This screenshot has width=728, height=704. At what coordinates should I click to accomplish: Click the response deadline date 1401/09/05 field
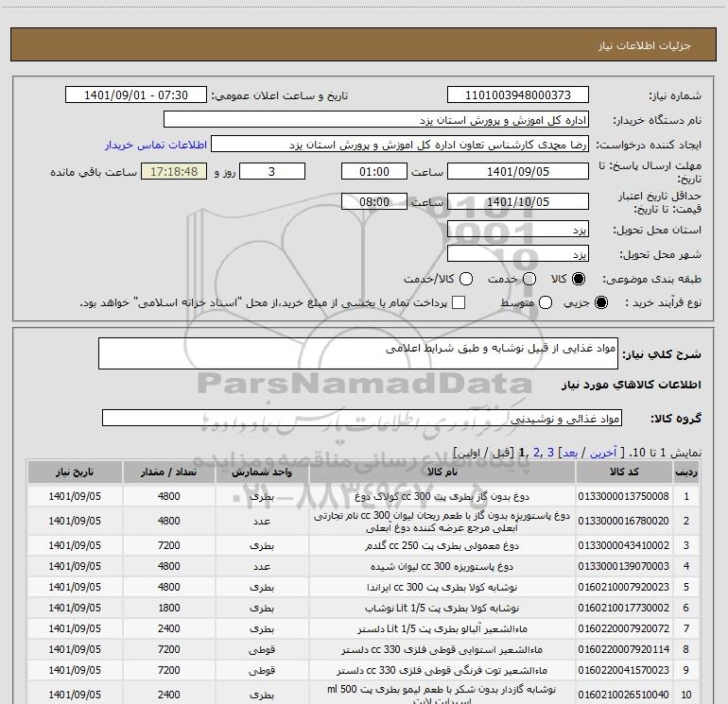click(x=518, y=171)
